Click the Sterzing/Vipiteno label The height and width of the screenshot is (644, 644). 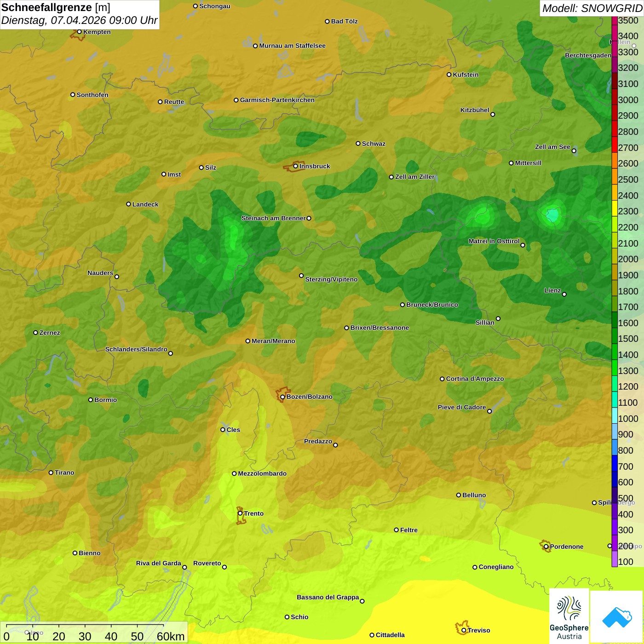(331, 279)
